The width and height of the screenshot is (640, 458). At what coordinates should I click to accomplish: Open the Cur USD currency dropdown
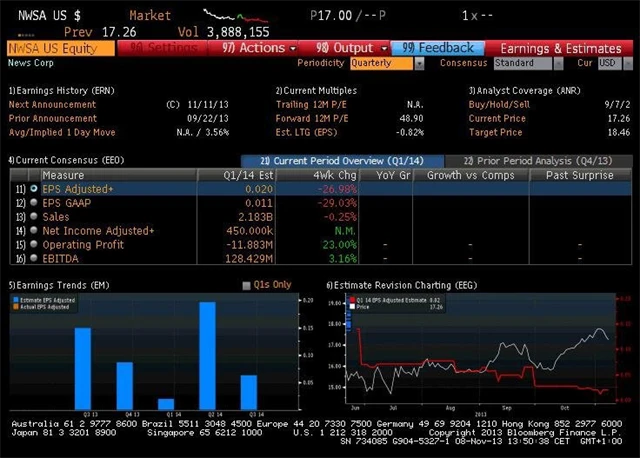click(x=610, y=63)
